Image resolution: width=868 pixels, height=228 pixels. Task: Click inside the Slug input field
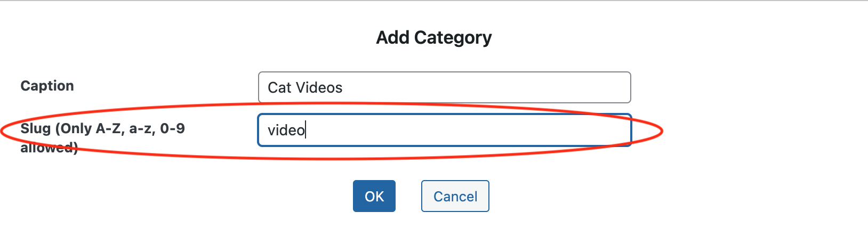coord(444,130)
